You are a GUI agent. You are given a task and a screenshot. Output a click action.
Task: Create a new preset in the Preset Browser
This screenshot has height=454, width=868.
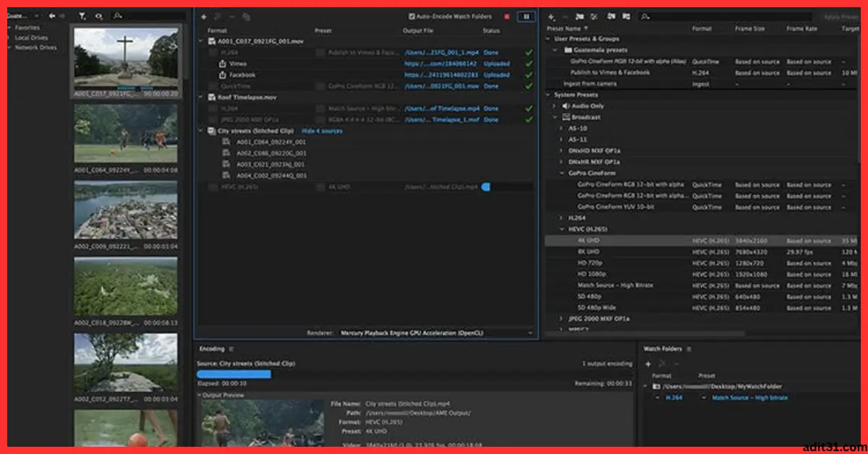pyautogui.click(x=550, y=14)
